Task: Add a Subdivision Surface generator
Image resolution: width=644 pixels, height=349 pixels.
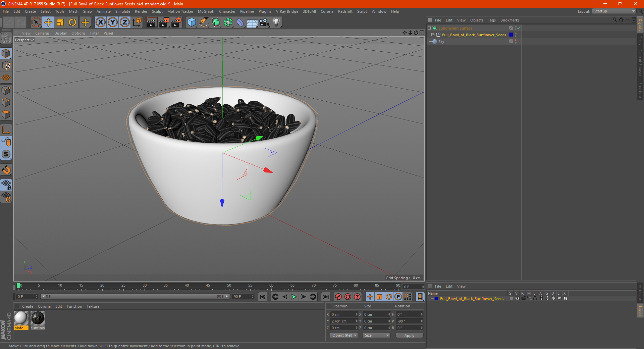Action: [x=216, y=22]
